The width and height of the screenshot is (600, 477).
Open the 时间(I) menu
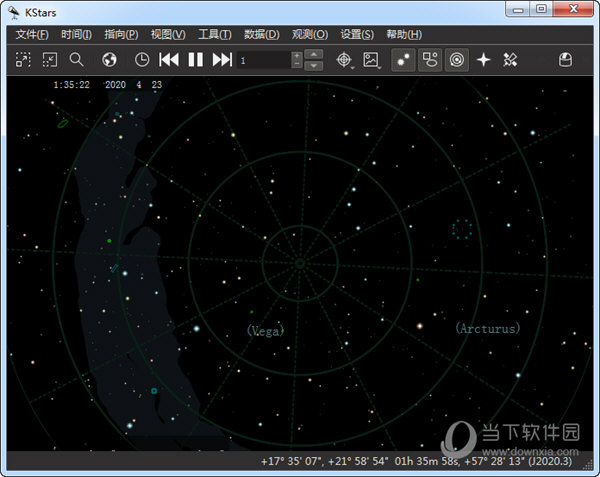(x=77, y=34)
